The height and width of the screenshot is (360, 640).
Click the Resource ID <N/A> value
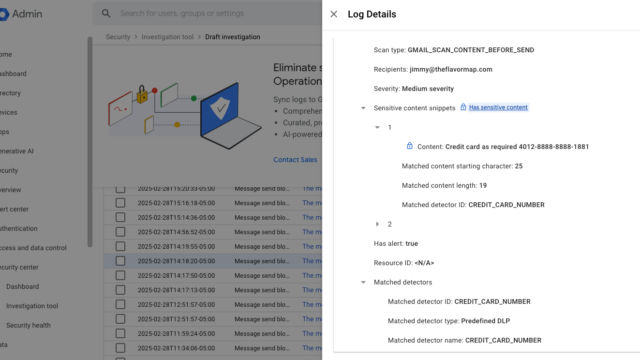point(424,263)
